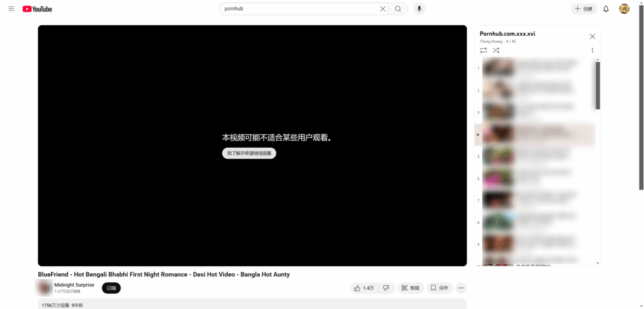Open the three-dot more actions menu

coord(461,288)
